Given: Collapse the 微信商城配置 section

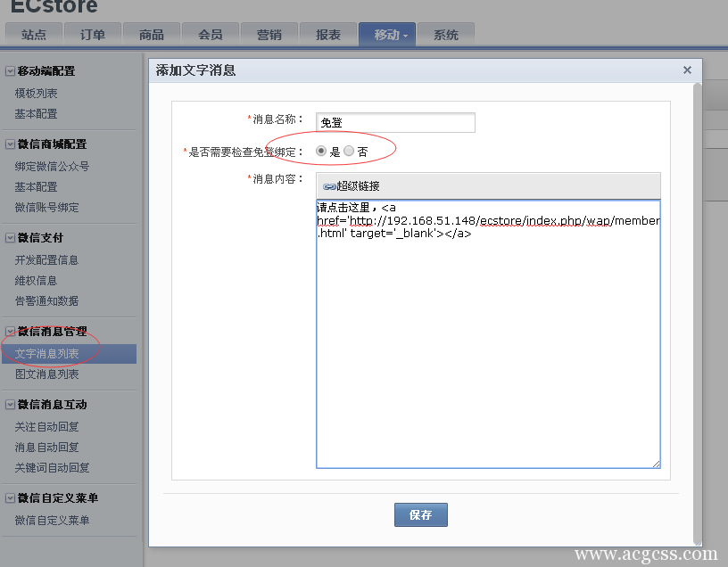Looking at the screenshot, I should pyautogui.click(x=10, y=144).
